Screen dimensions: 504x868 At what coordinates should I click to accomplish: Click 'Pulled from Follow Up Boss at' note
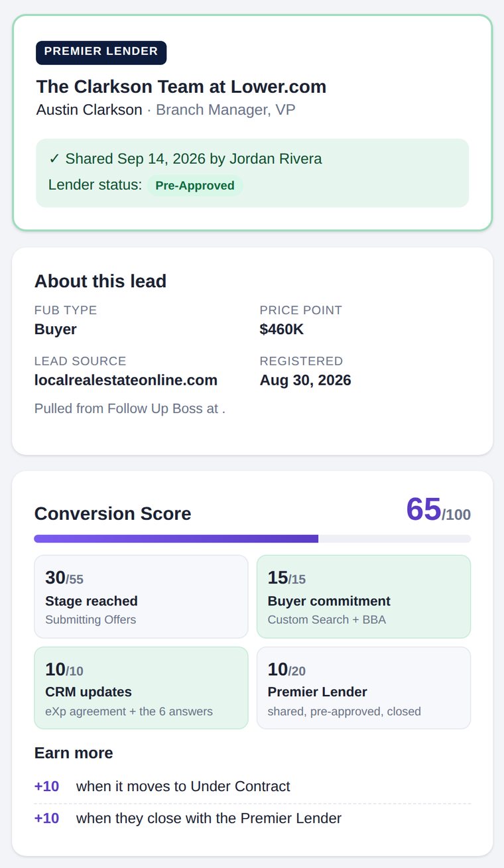click(130, 408)
